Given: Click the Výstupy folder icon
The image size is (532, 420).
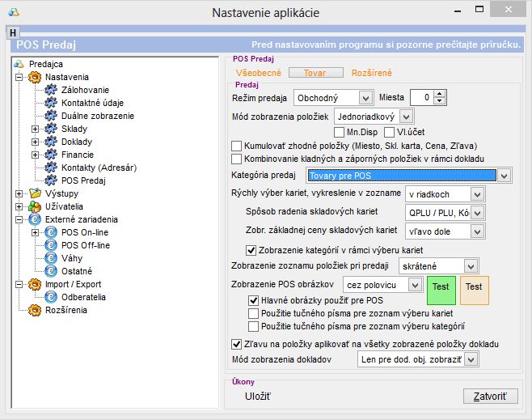Looking at the screenshot, I should tap(35, 193).
